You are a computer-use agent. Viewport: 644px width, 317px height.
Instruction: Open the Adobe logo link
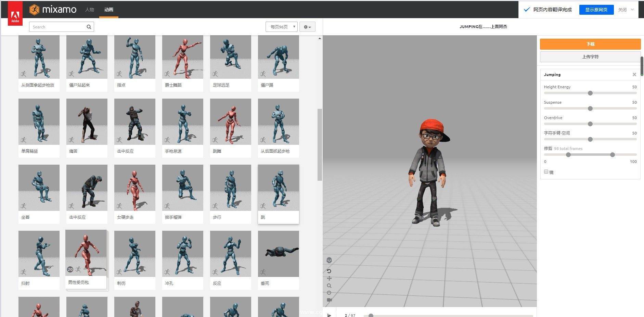(15, 14)
